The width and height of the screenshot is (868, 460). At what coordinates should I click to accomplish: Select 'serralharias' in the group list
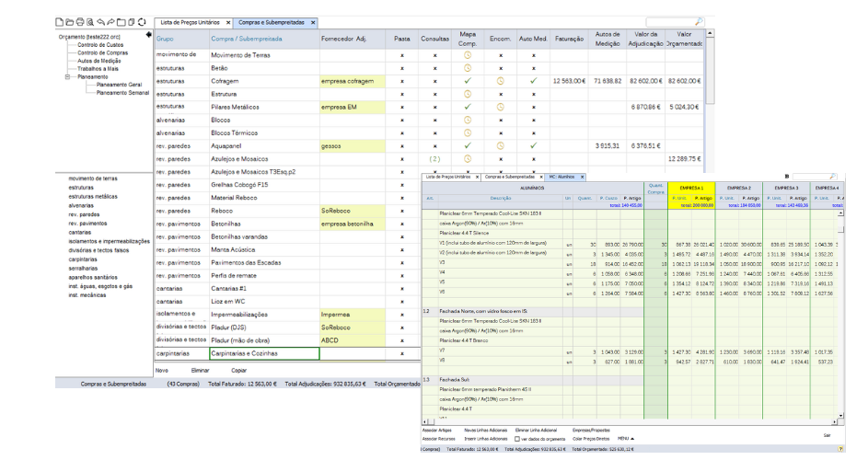click(81, 269)
